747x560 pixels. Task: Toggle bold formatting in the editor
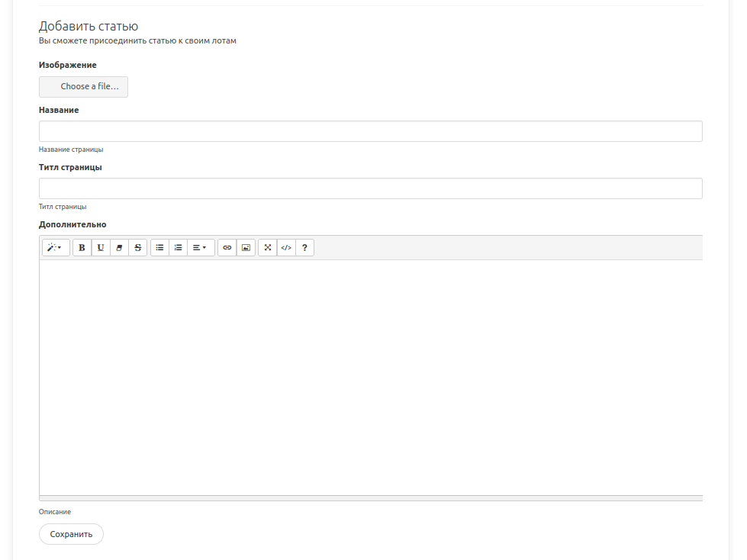point(82,248)
